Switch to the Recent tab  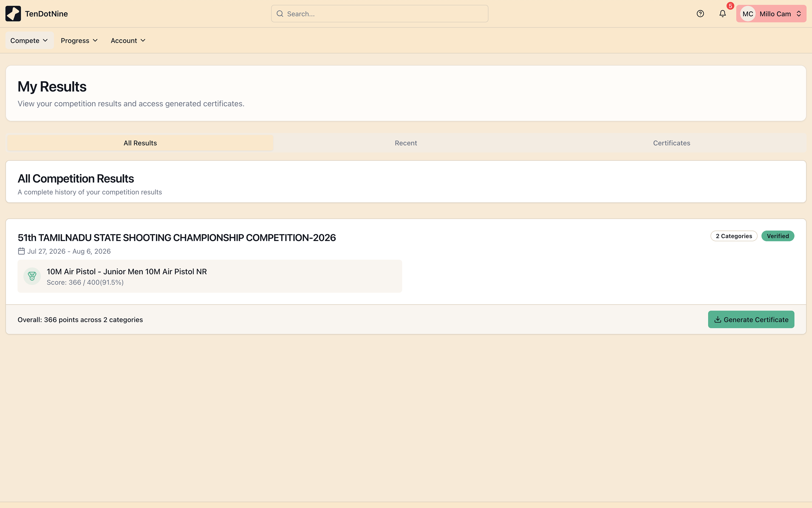pyautogui.click(x=406, y=143)
